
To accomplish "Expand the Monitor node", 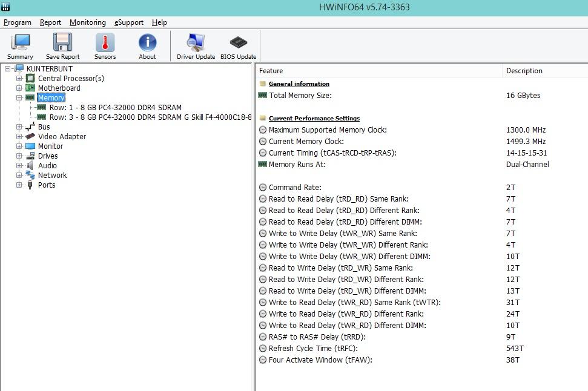I will click(x=19, y=146).
